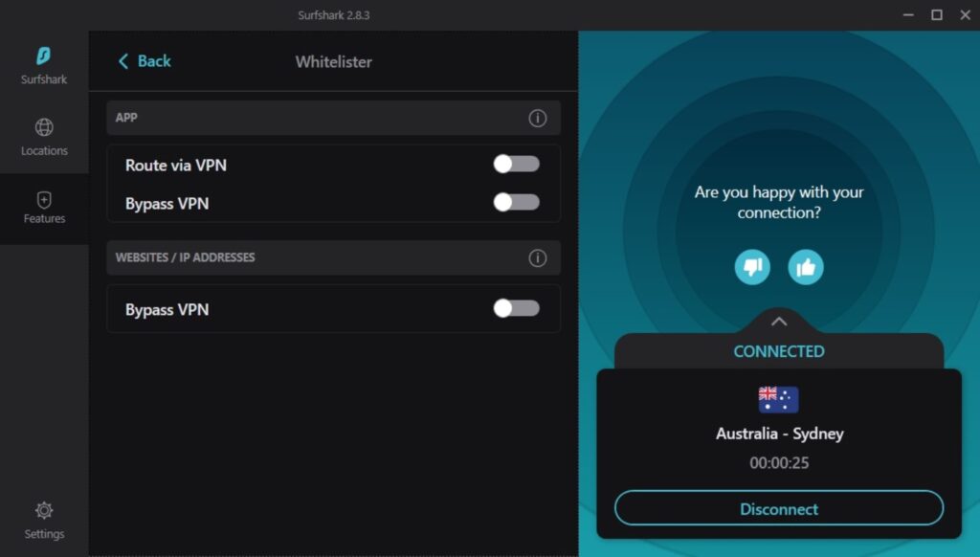Click info icon in APP section header
Image resolution: width=980 pixels, height=557 pixels.
coord(538,119)
